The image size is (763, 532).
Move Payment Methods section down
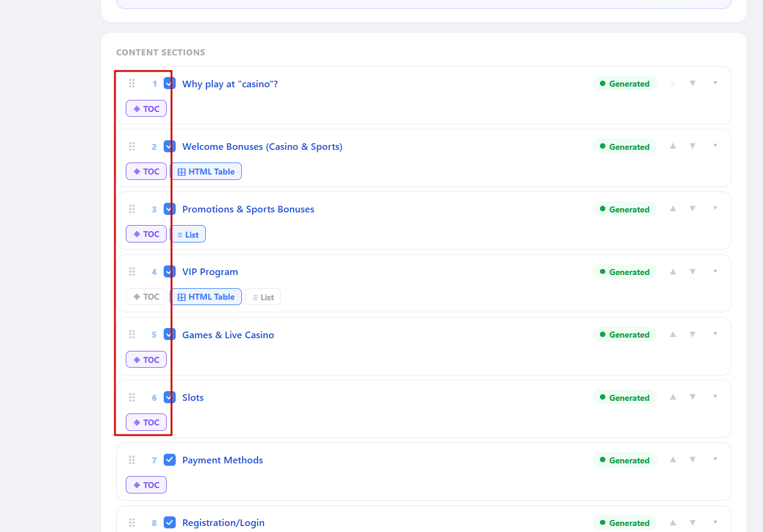point(693,459)
